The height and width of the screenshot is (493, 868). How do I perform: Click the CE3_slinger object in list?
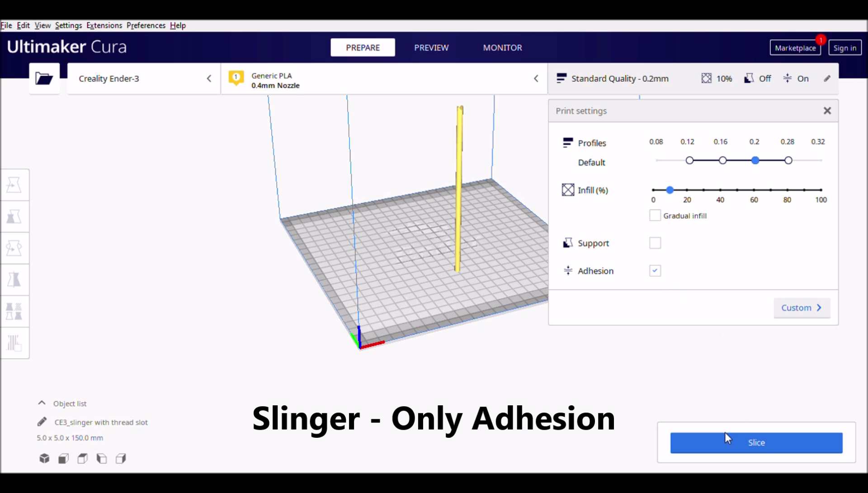point(101,422)
